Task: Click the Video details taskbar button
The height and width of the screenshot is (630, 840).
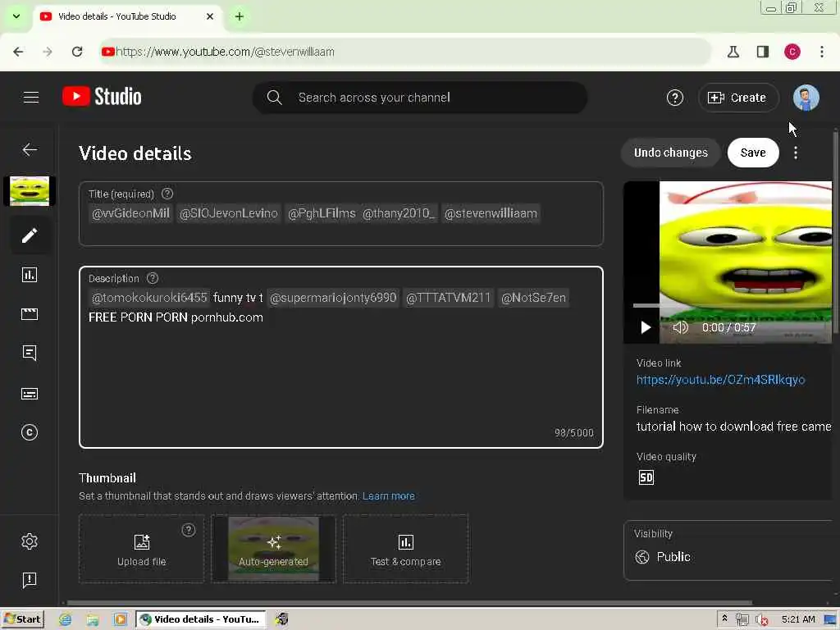Action: (x=200, y=619)
